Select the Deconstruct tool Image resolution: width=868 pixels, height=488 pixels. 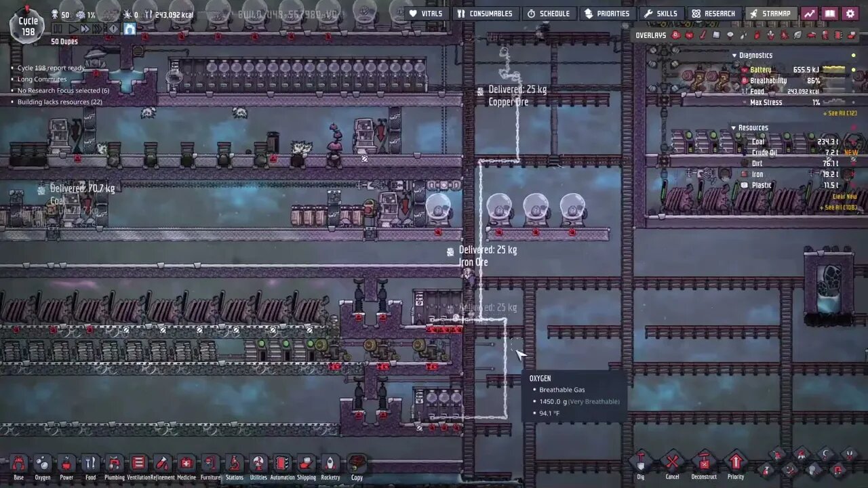(704, 466)
